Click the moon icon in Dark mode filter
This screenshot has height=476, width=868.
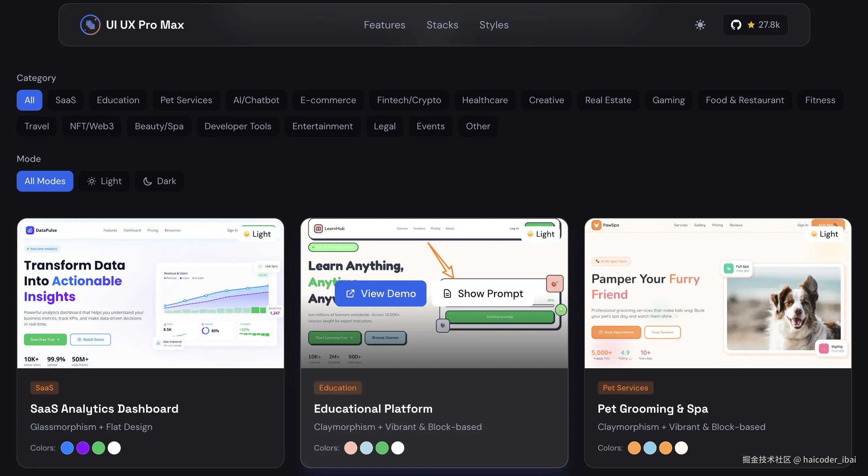[x=147, y=181]
